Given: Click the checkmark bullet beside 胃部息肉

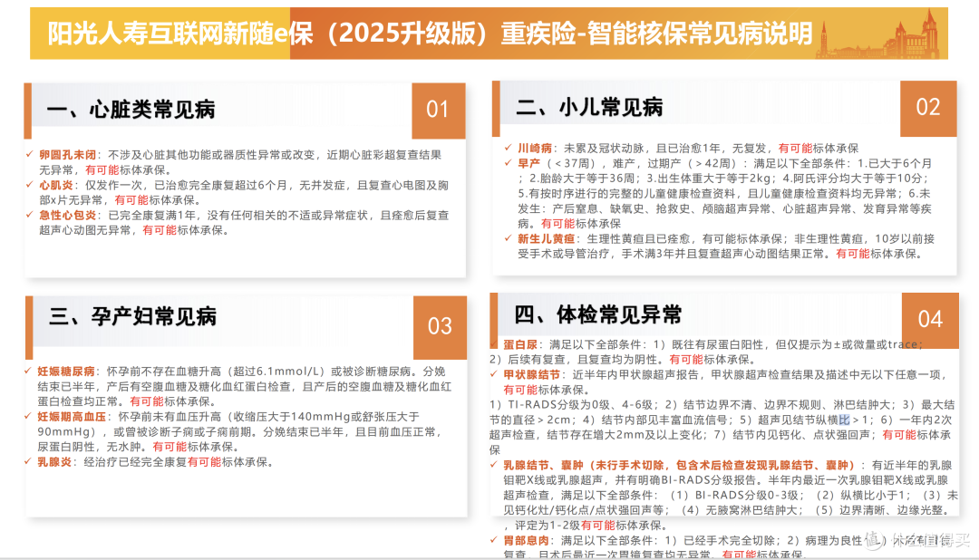Looking at the screenshot, I should pos(494,540).
